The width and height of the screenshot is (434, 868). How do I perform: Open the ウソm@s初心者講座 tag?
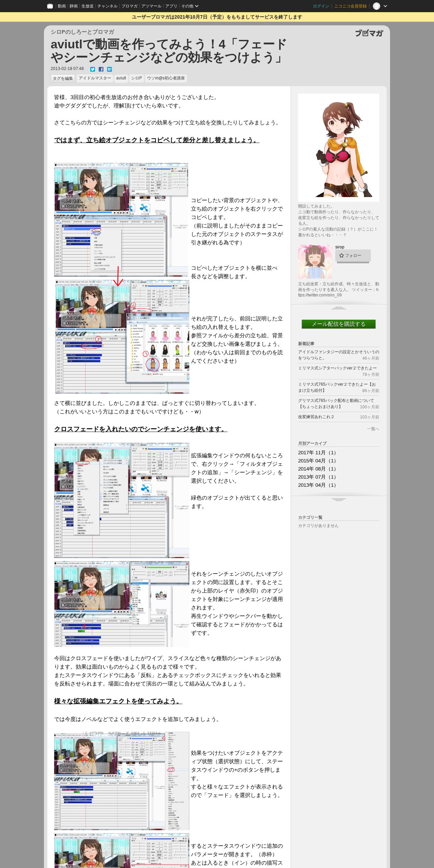pos(166,78)
